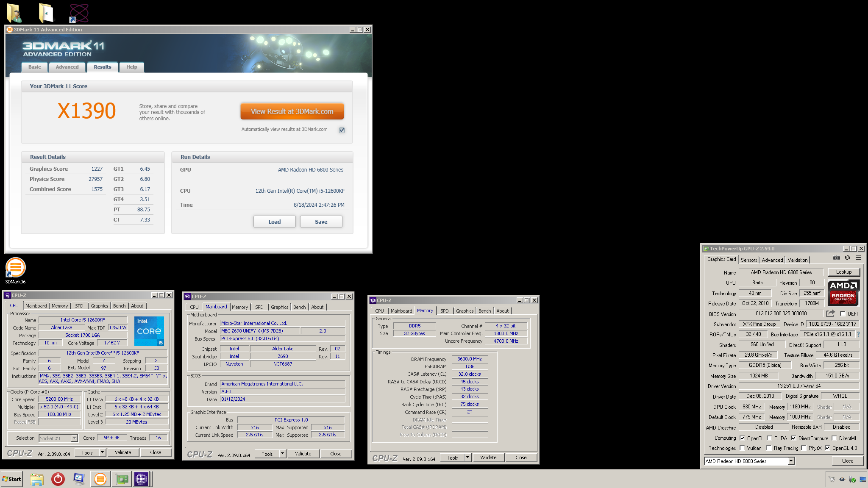The image size is (868, 488).
Task: Open the Help tab in 3DMark 11
Action: pos(132,67)
